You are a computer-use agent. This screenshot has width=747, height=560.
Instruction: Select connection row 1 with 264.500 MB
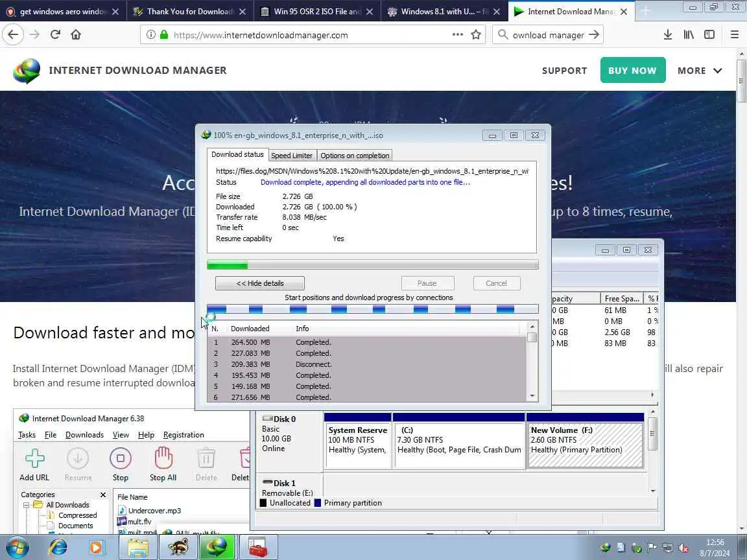[367, 342]
